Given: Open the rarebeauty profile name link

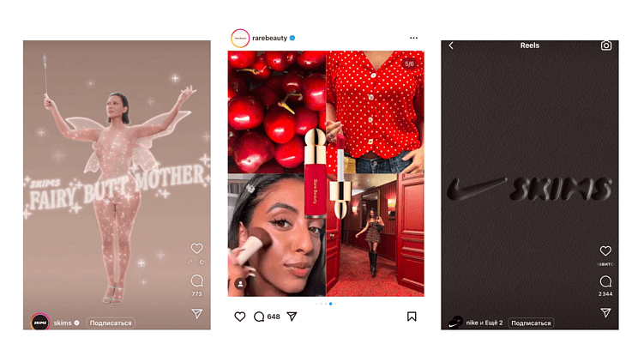Looking at the screenshot, I should [x=269, y=38].
